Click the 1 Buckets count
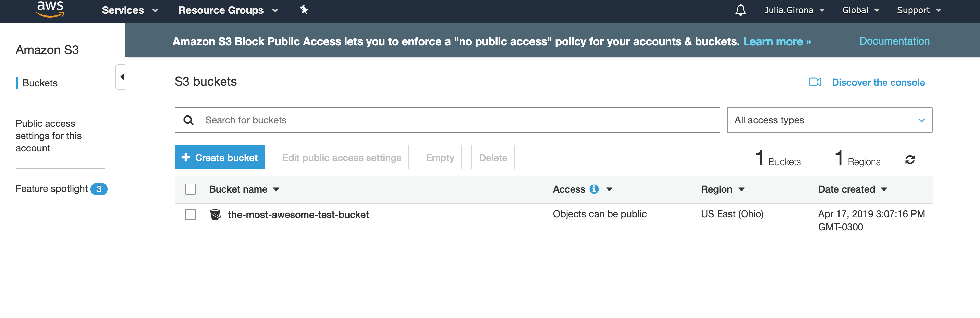This screenshot has height=318, width=980. pos(778,158)
